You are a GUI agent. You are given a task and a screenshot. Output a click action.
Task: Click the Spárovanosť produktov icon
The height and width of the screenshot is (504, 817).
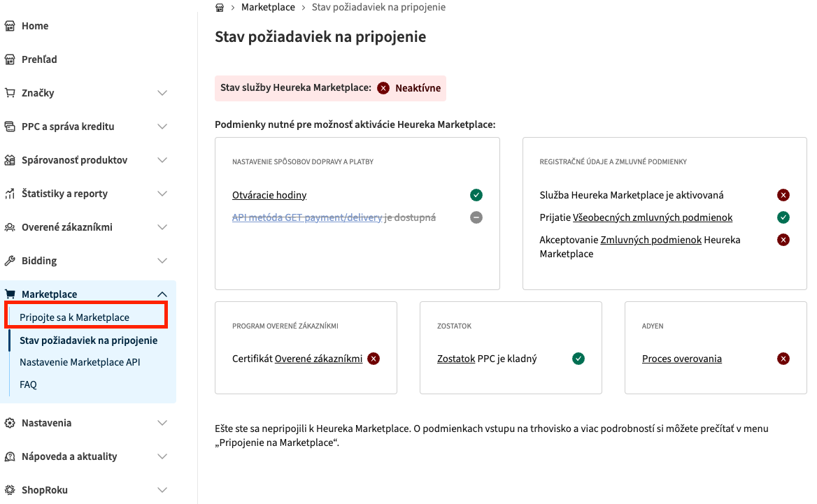10,160
